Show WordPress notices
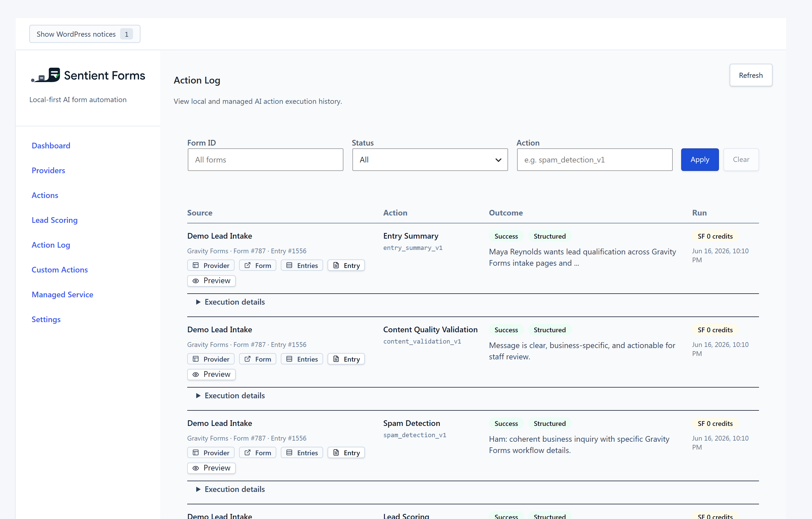 pos(85,34)
